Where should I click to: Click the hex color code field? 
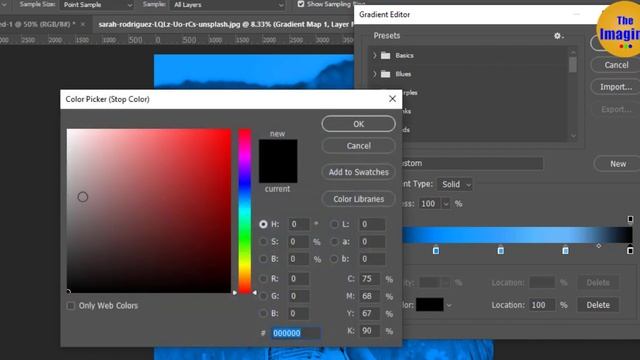[296, 333]
